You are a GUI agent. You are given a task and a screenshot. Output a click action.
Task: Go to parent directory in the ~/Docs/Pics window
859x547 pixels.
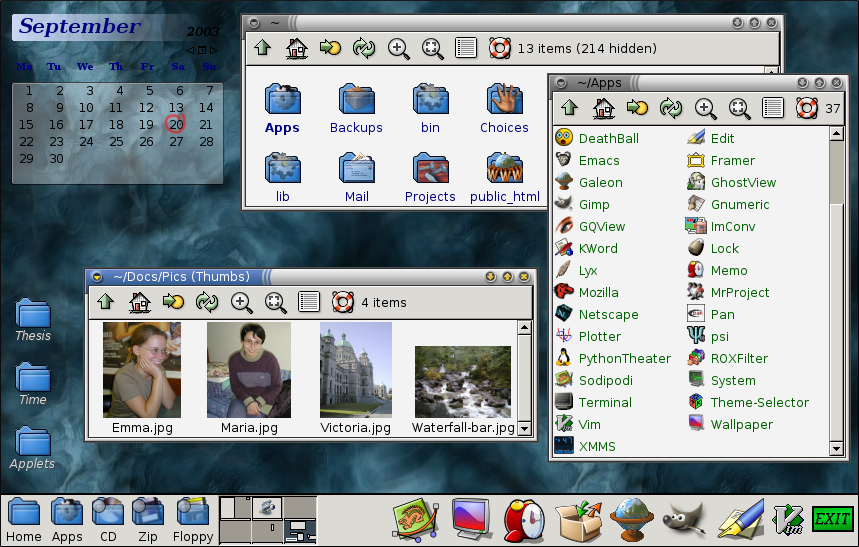point(105,301)
